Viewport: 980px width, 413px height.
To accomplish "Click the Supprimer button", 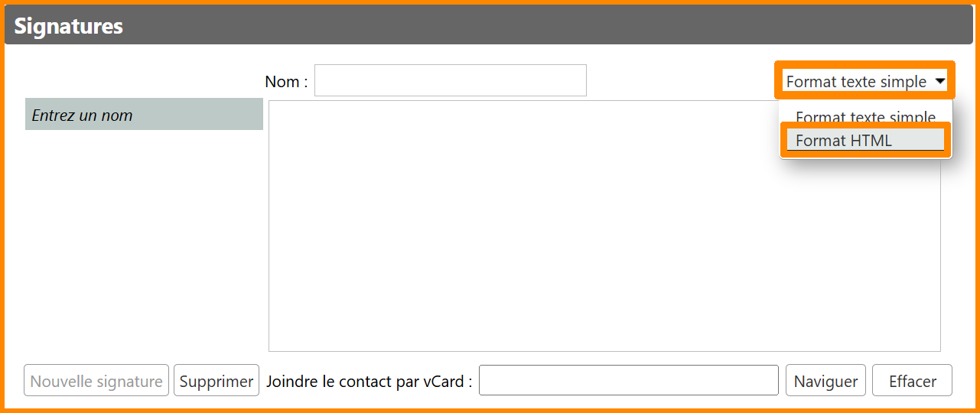I will (x=217, y=381).
